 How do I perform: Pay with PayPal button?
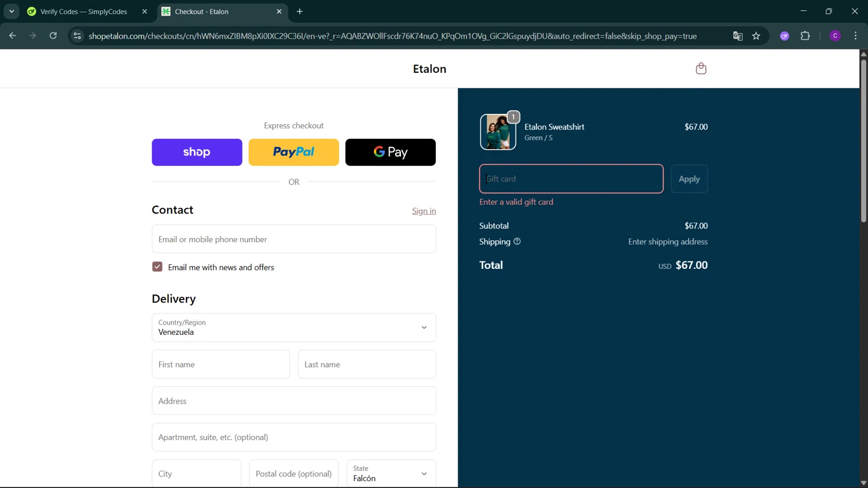294,152
